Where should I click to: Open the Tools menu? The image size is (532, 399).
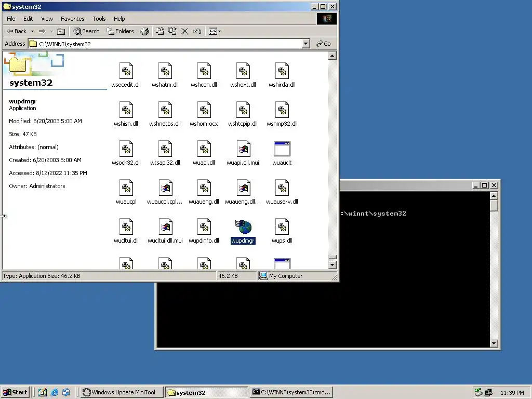99,19
